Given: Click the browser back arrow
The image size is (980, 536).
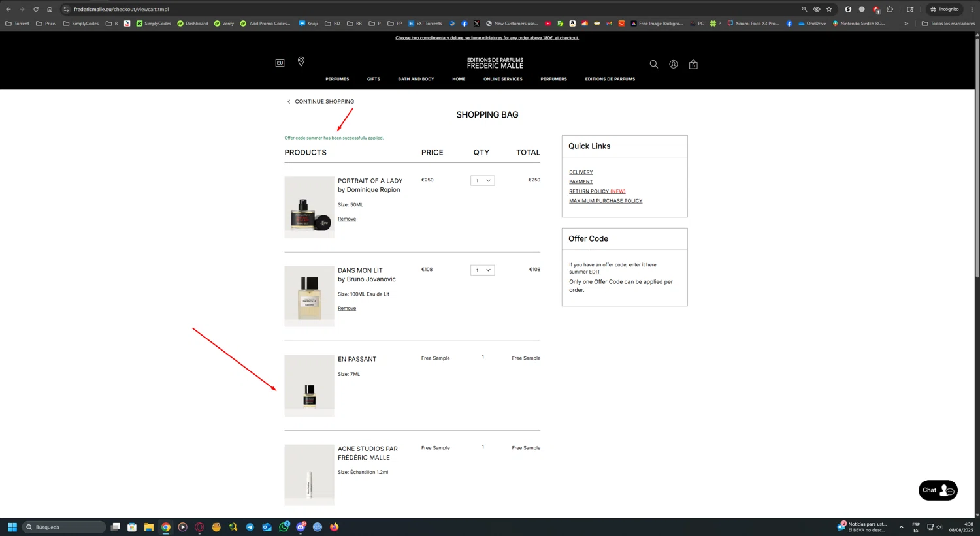Looking at the screenshot, I should pyautogui.click(x=8, y=9).
